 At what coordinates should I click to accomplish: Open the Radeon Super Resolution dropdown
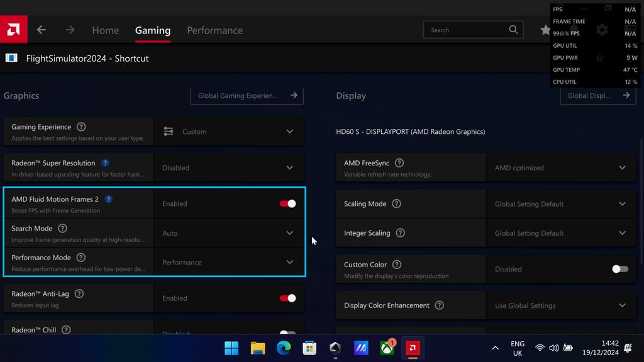click(290, 168)
